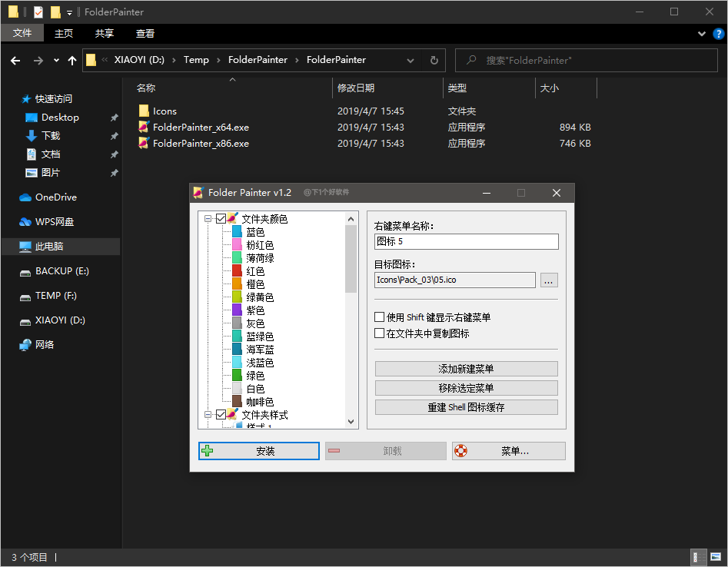
Task: Click the 卸载 uninstall button
Action: (385, 450)
